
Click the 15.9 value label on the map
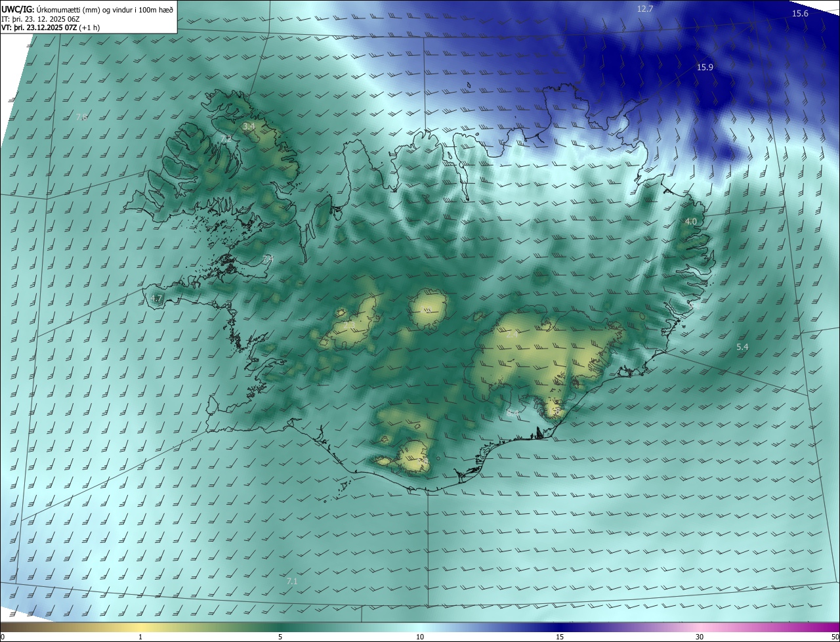click(x=705, y=68)
